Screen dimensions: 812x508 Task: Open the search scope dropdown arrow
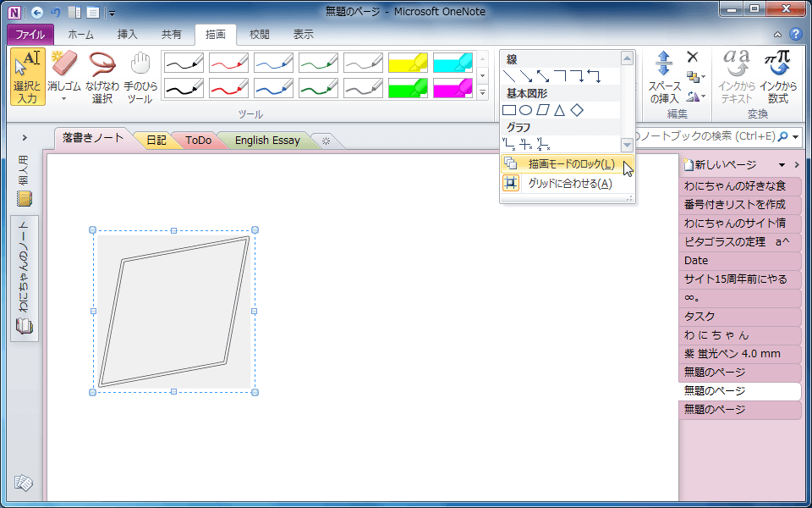pyautogui.click(x=796, y=136)
